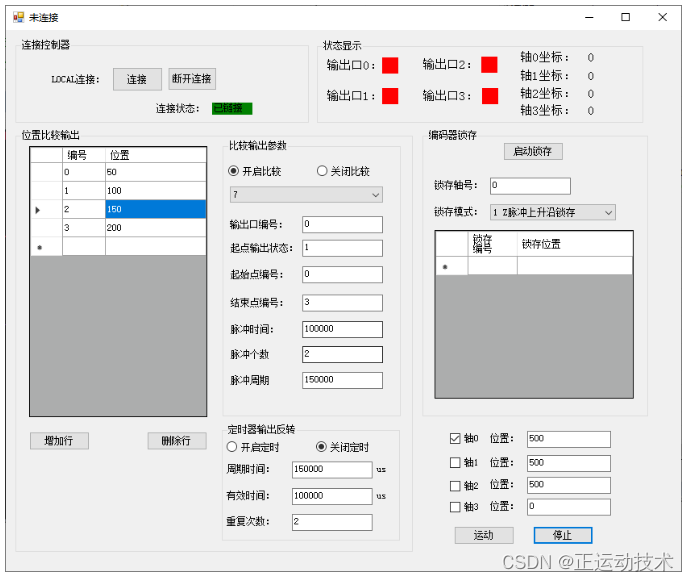This screenshot has width=689, height=581.
Task: Click the 轴2 位置 input field
Action: pos(569,485)
